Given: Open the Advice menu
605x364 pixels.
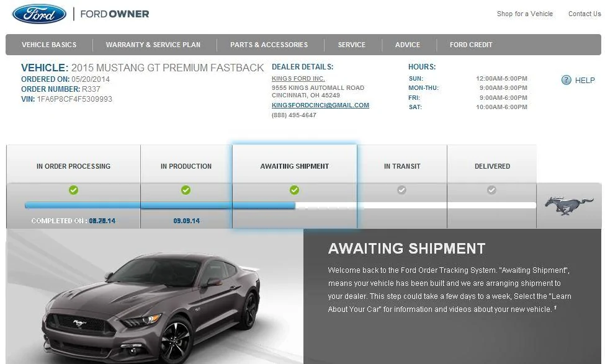Looking at the screenshot, I should (408, 45).
